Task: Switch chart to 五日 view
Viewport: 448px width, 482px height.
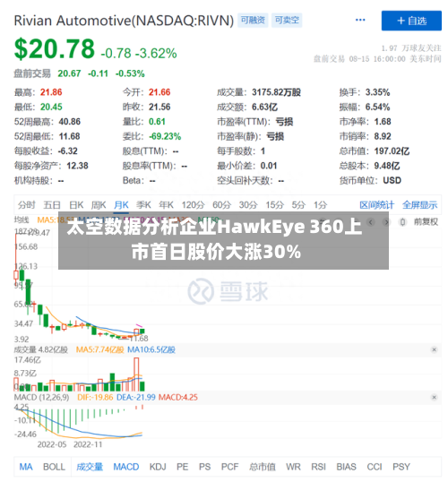Action: (x=52, y=205)
